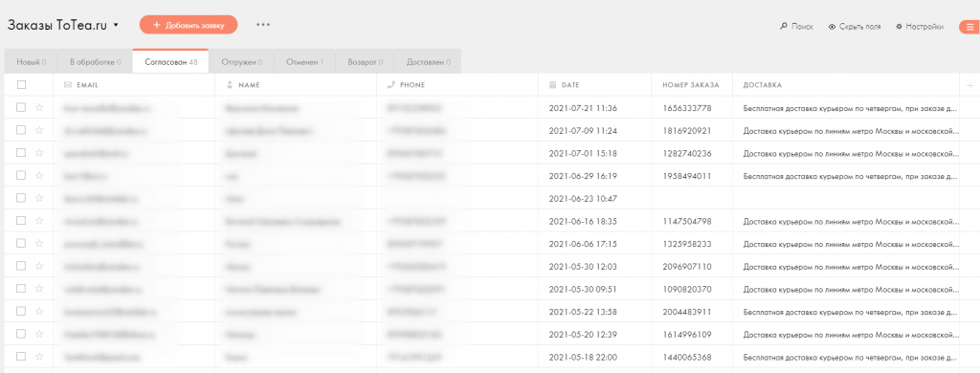The width and height of the screenshot is (980, 373).
Task: Star the order dated 2021-07-21 11:36
Action: (39, 107)
